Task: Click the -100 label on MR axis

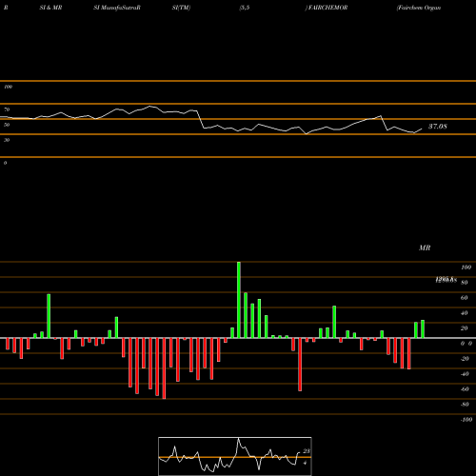Action: [466, 420]
